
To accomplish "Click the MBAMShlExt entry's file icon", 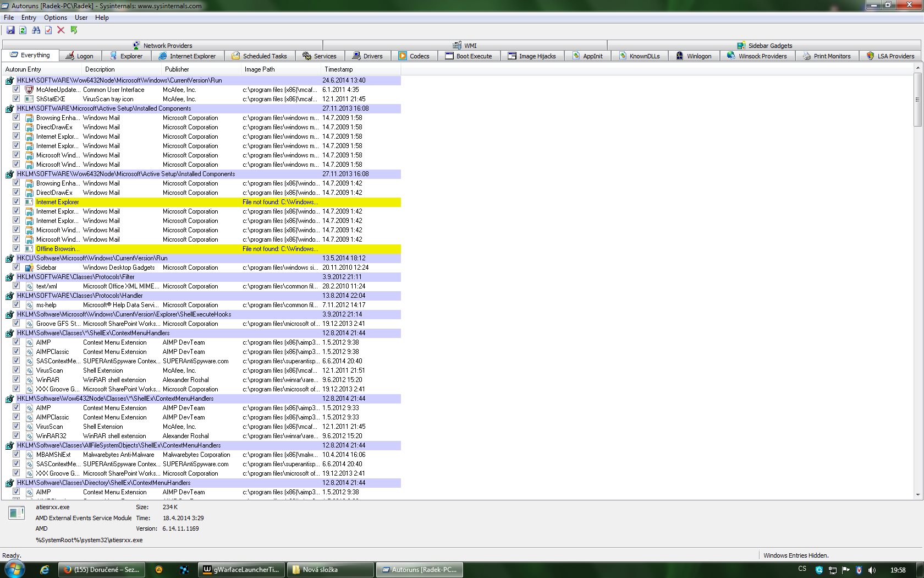I will point(29,455).
